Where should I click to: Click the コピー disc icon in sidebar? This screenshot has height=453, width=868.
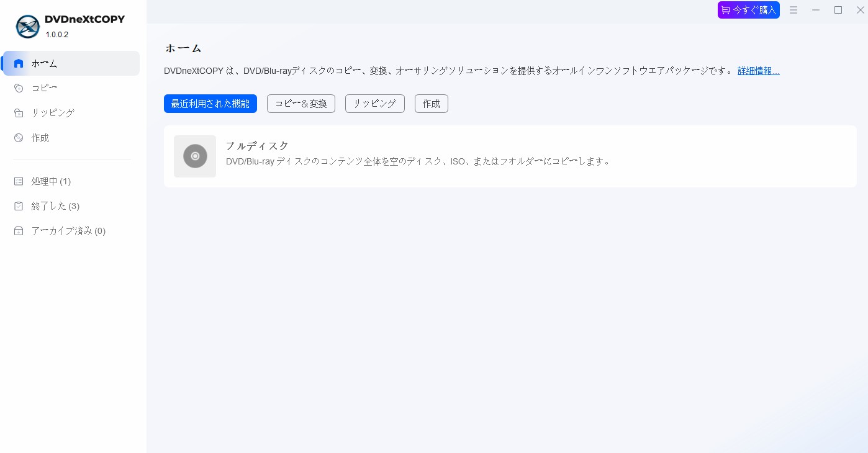19,88
